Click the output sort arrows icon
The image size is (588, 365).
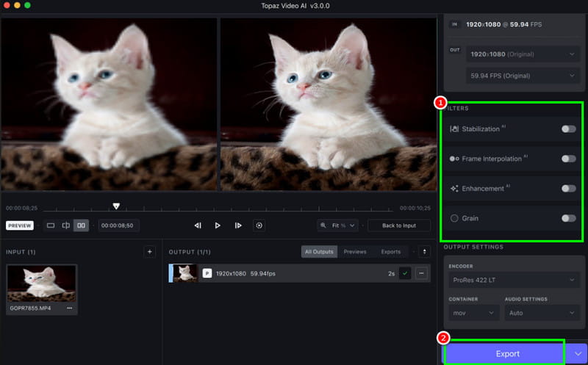click(425, 252)
